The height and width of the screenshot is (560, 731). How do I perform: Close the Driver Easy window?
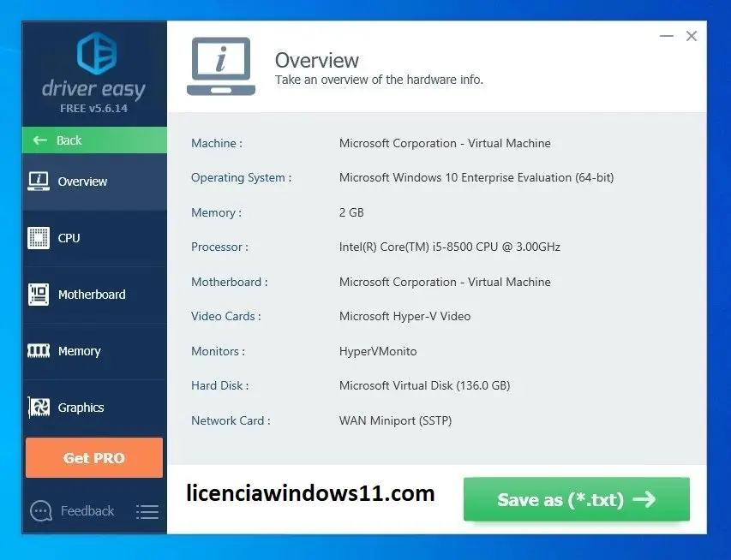click(692, 36)
